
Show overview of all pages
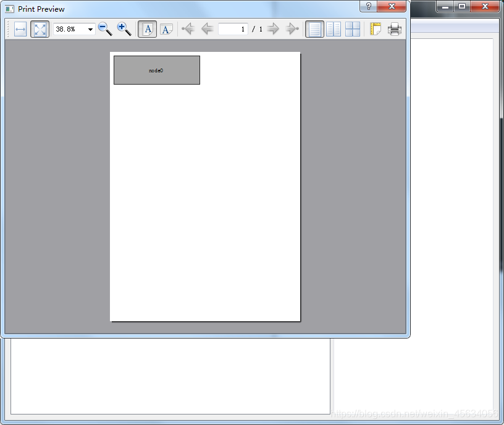[353, 29]
